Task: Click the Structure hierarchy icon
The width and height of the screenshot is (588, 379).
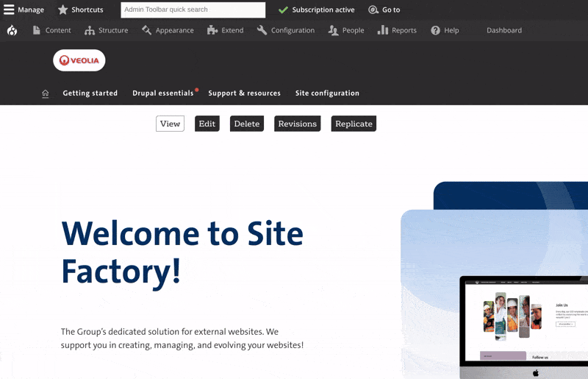Action: (89, 30)
